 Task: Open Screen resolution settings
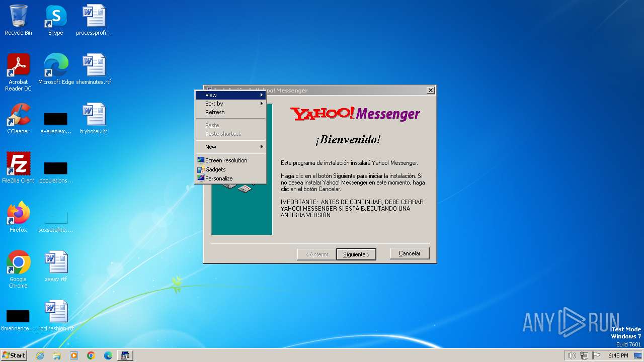(230, 160)
